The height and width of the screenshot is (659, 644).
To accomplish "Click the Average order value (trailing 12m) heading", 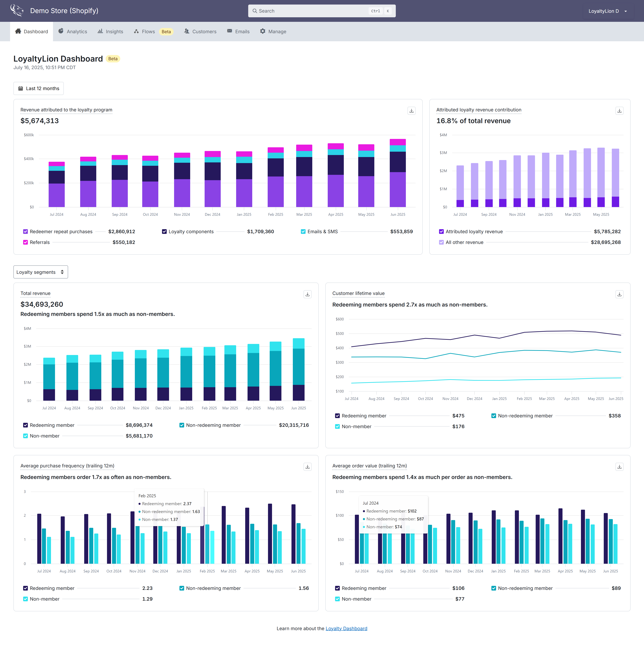I will tap(369, 466).
